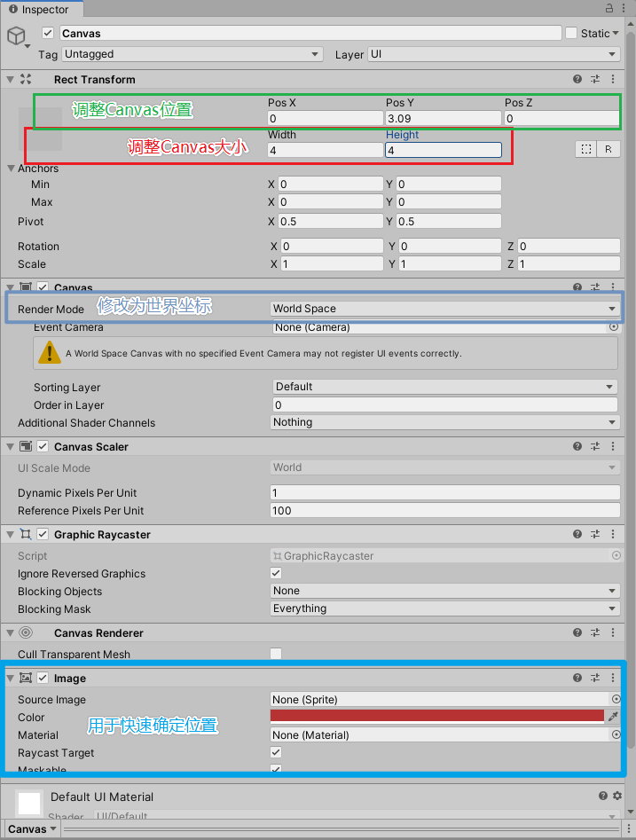Toggle Cull Transparent Mesh checkbox

tap(276, 654)
